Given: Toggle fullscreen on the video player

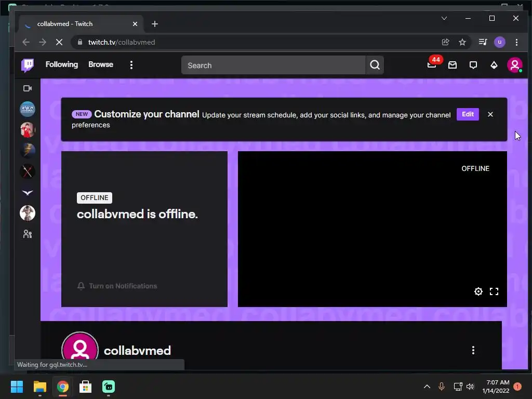Looking at the screenshot, I should click(494, 291).
